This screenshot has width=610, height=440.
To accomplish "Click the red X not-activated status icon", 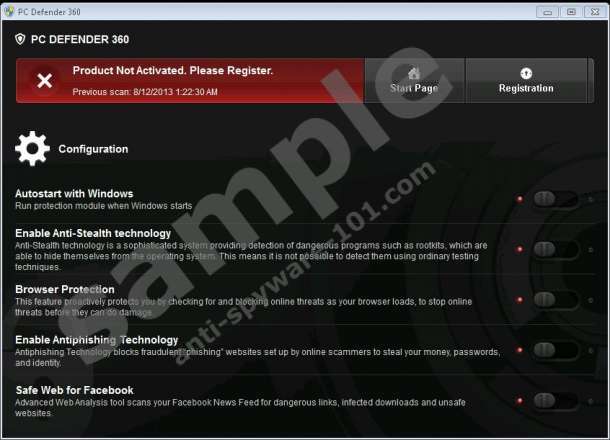I will [x=44, y=80].
